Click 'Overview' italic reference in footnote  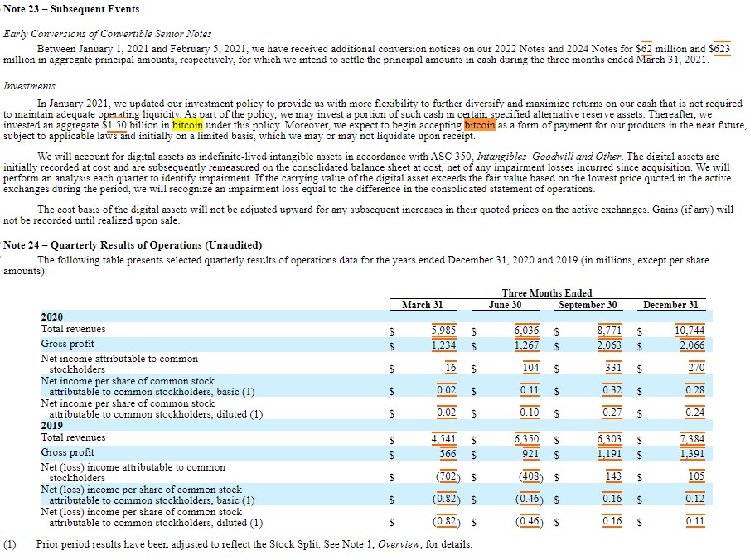click(398, 544)
